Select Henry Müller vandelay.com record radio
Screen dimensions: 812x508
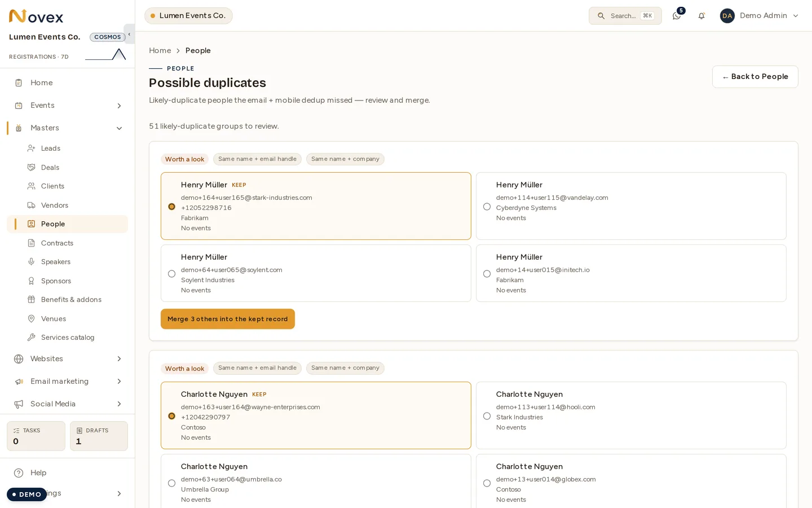click(x=487, y=207)
